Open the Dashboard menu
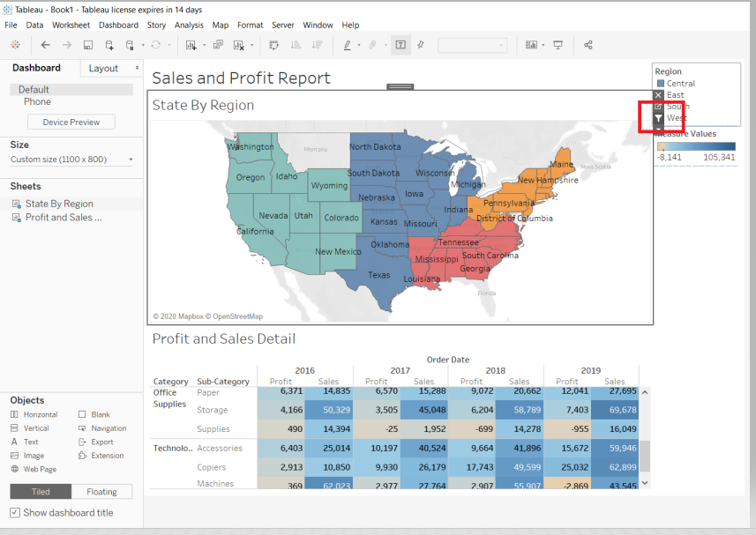The height and width of the screenshot is (535, 756). coord(118,25)
